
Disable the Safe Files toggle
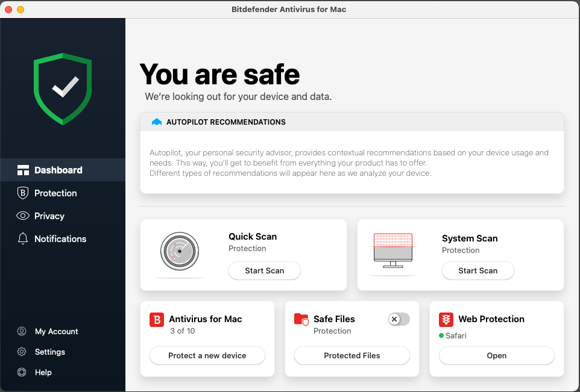point(399,319)
